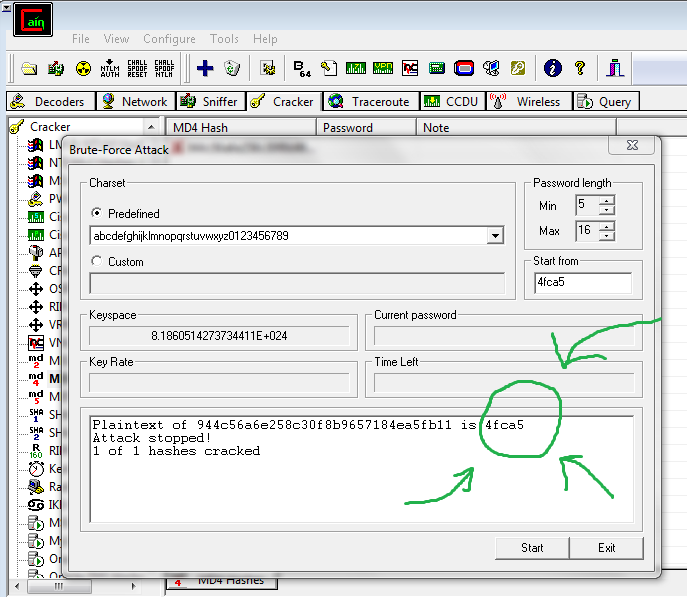Click the Password column header
687x597 pixels.
click(x=366, y=128)
